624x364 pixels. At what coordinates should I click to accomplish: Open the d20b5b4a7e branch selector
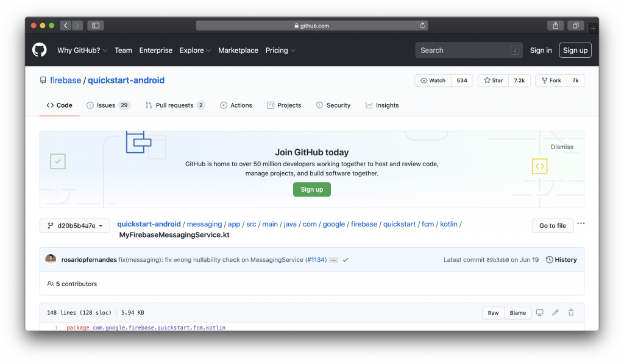75,226
